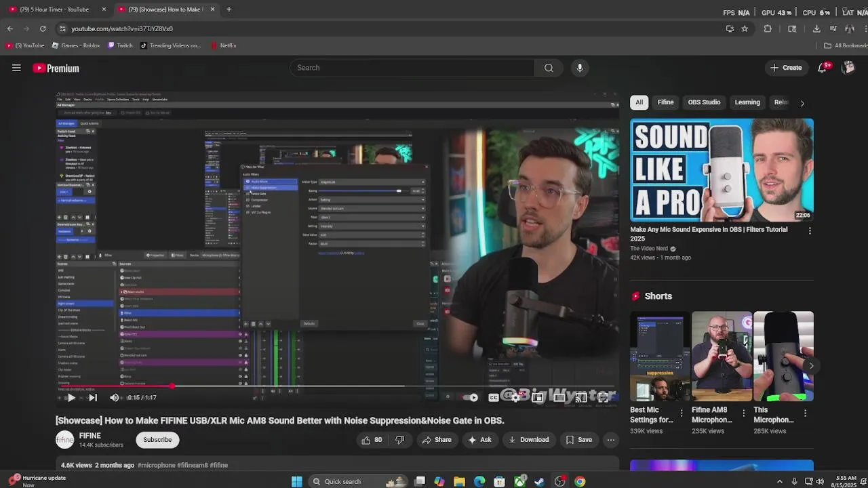868x488 pixels.
Task: Select the Learning filter chip
Action: (747, 102)
